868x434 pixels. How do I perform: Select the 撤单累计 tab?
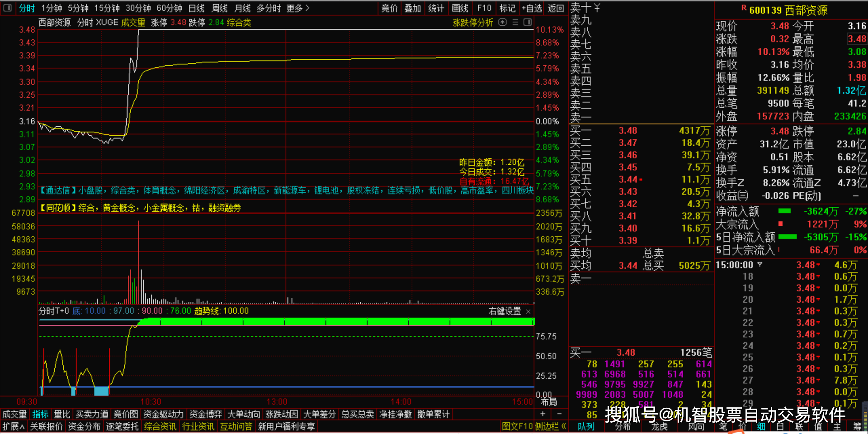tap(434, 414)
